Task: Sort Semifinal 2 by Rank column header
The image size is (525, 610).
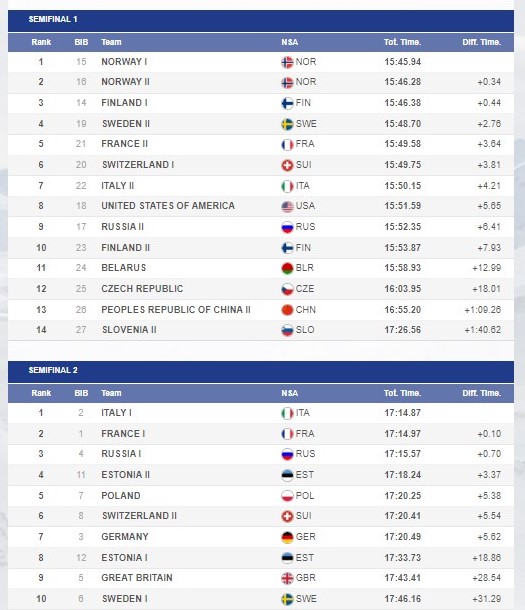Action: tap(41, 393)
